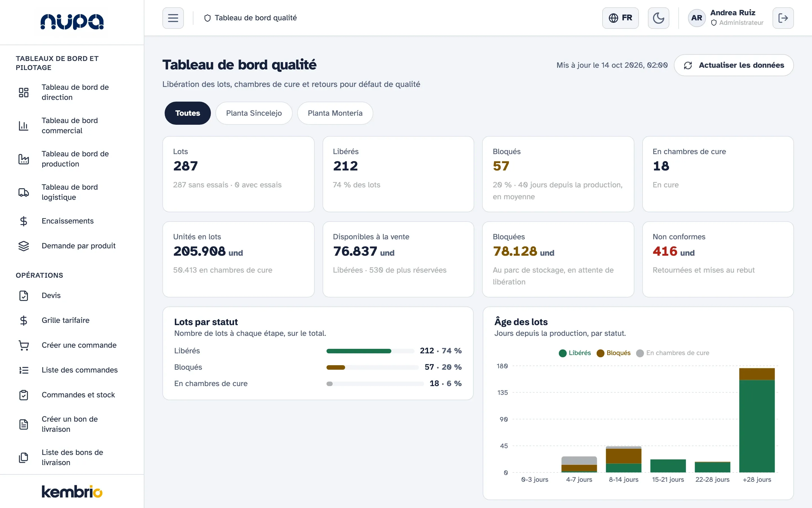Click the +28 jours bar in chart
812x508 pixels.
pyautogui.click(x=757, y=420)
